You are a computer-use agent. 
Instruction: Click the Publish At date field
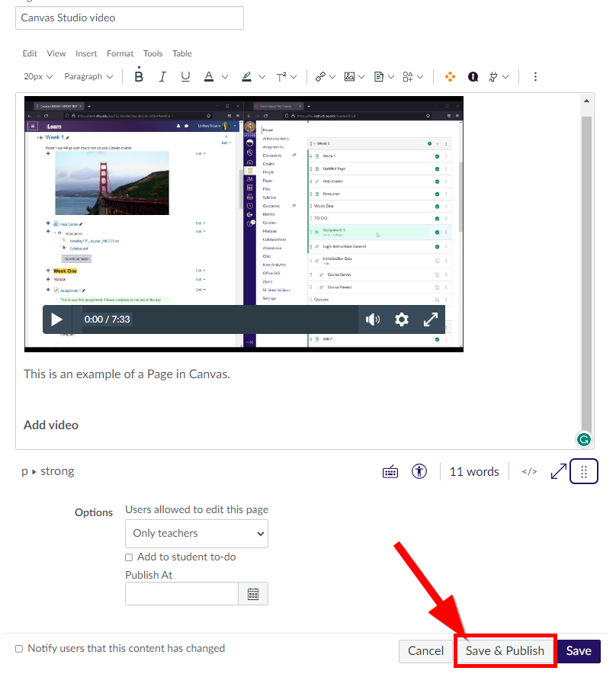click(x=181, y=594)
